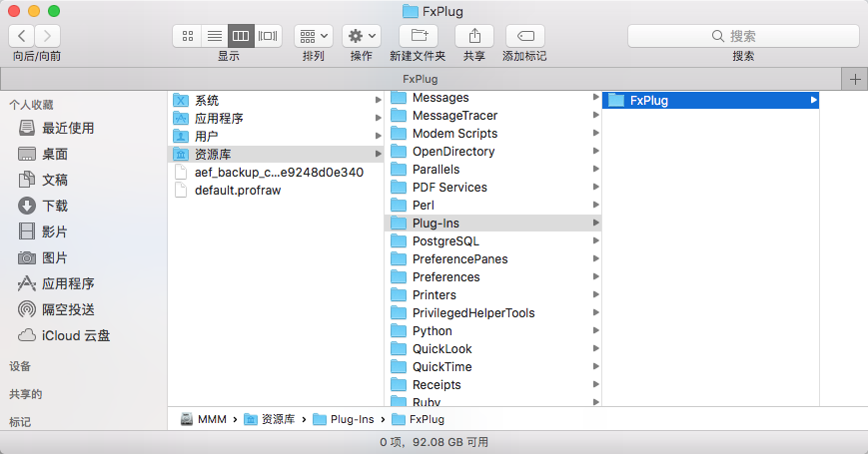The image size is (868, 454).
Task: Open the action gear (操作) menu
Action: 362,36
